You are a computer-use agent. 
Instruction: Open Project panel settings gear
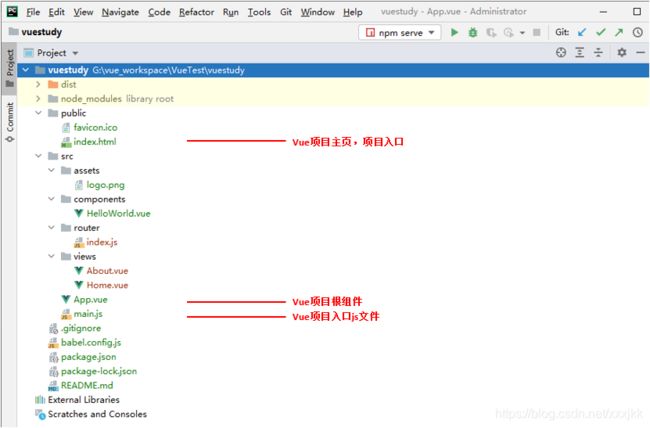622,52
